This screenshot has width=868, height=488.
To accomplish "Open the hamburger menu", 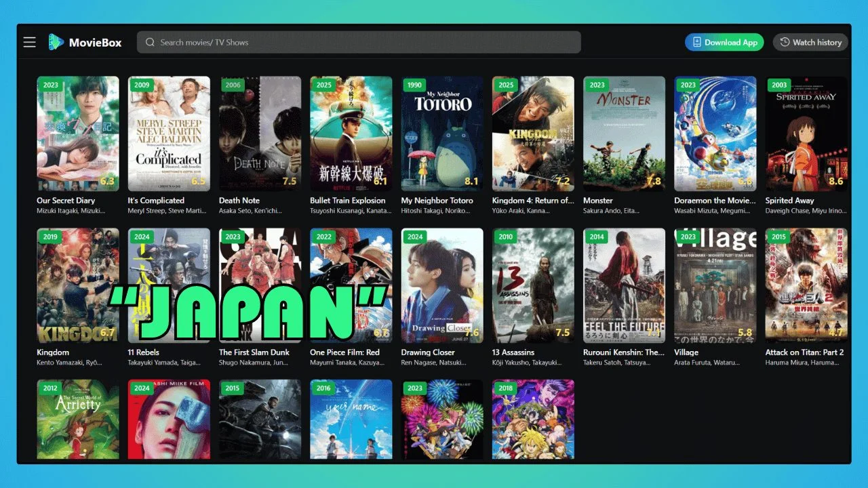I will click(29, 42).
